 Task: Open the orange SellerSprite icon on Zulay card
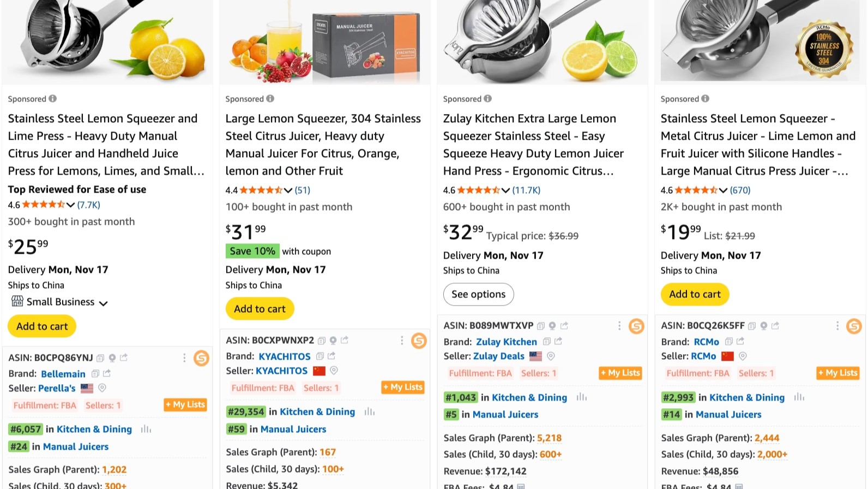coord(636,326)
